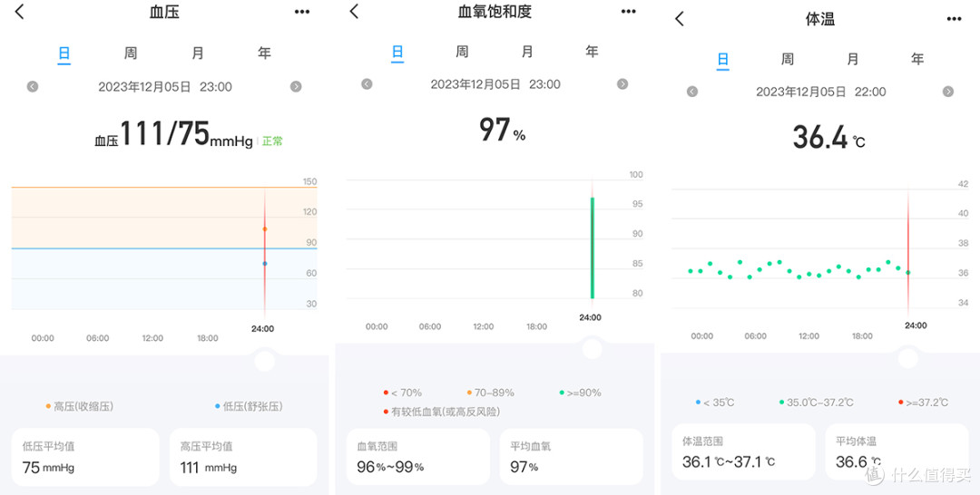
Task: Tap the 2023年12月05日 23:00 date in 血压
Action: click(165, 87)
